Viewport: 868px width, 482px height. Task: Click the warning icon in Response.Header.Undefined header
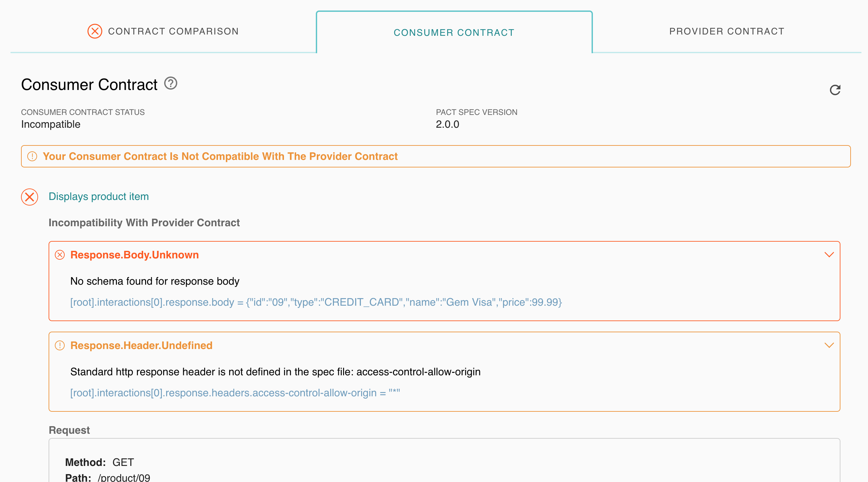click(60, 345)
